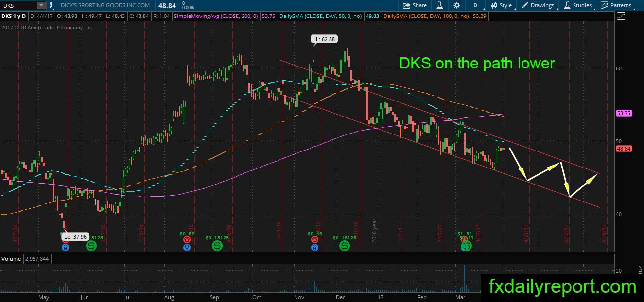The height and width of the screenshot is (302, 644).
Task: Click the blue lightbulb icon under $0.82
Action: 187,247
